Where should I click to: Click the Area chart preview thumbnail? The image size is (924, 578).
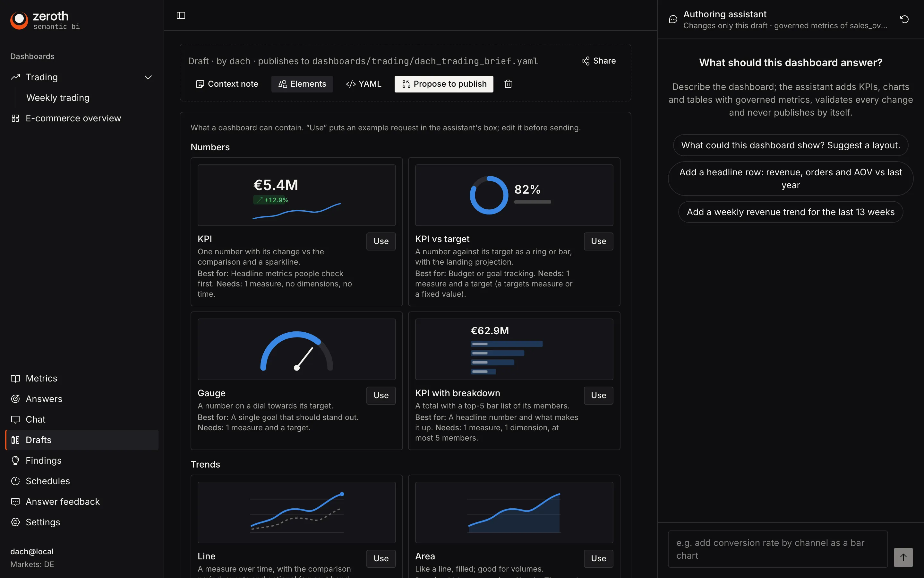[x=514, y=512]
